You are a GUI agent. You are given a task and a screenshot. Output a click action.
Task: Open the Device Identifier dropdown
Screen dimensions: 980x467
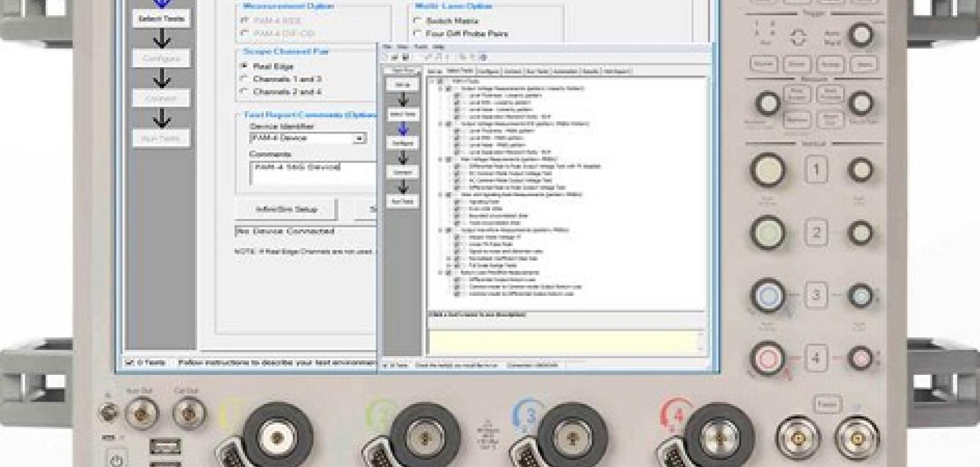[359, 138]
